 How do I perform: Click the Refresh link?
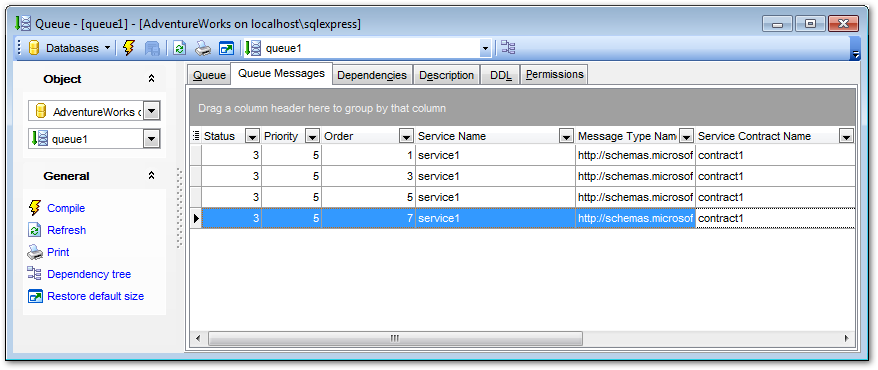(67, 230)
